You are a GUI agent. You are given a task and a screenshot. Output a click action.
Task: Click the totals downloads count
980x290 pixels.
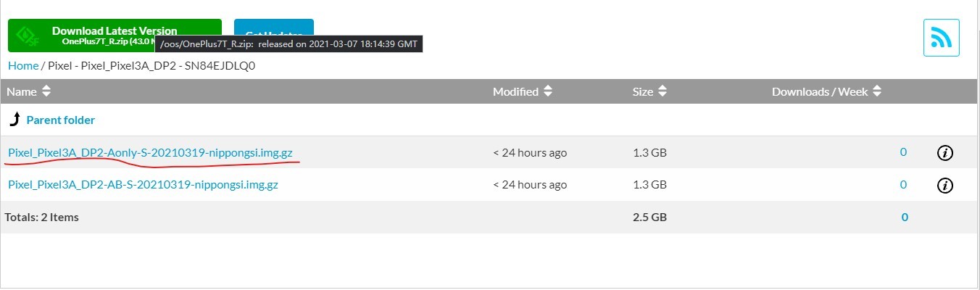click(x=905, y=217)
